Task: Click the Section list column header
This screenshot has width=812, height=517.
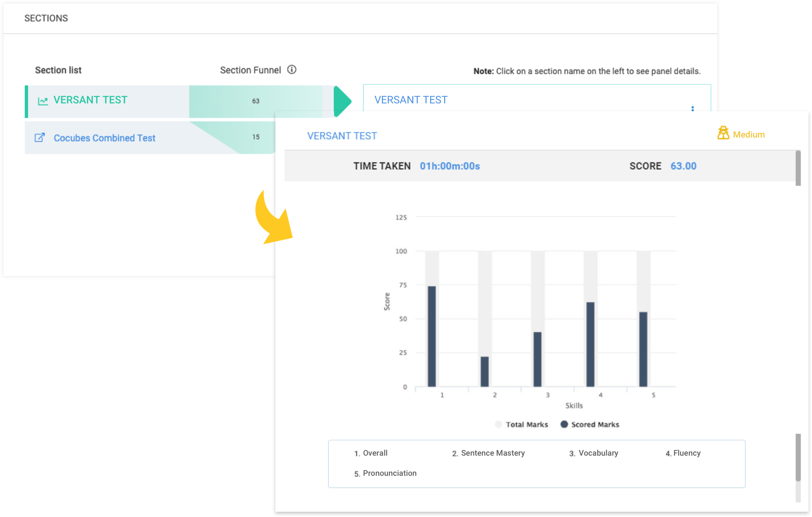Action: [58, 70]
